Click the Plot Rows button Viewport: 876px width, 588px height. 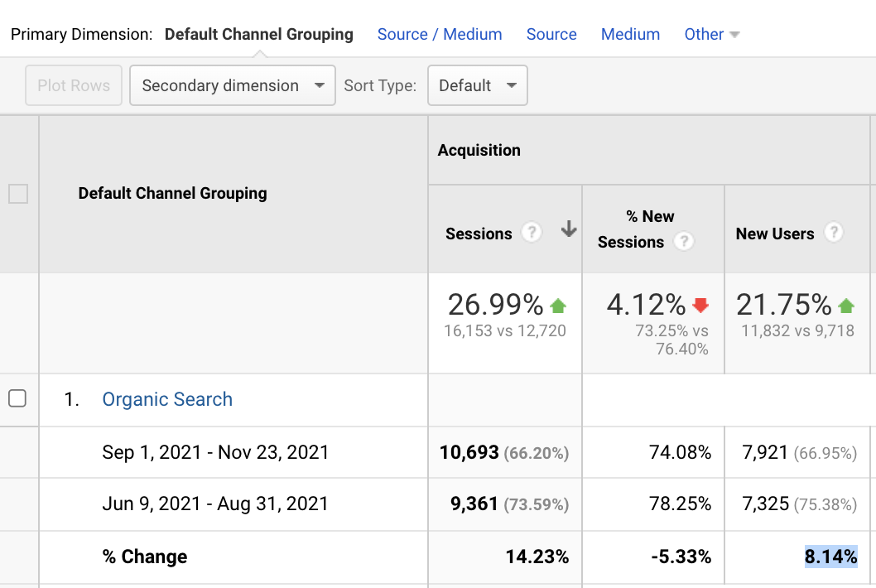(73, 85)
